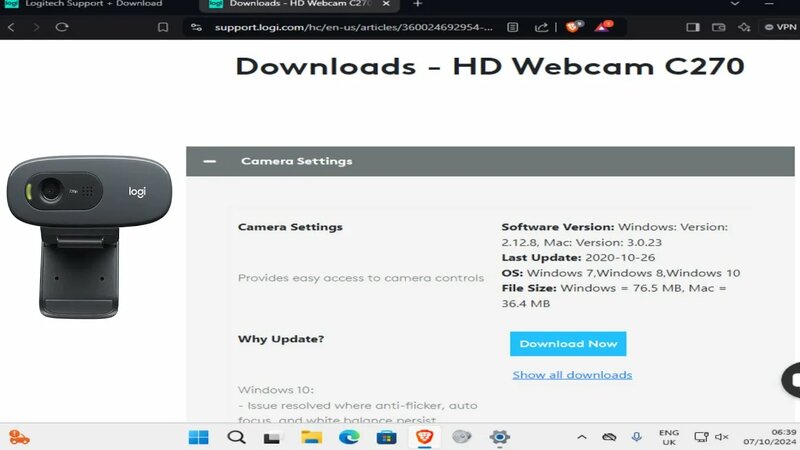Open site settings icon in address bar

pyautogui.click(x=196, y=27)
